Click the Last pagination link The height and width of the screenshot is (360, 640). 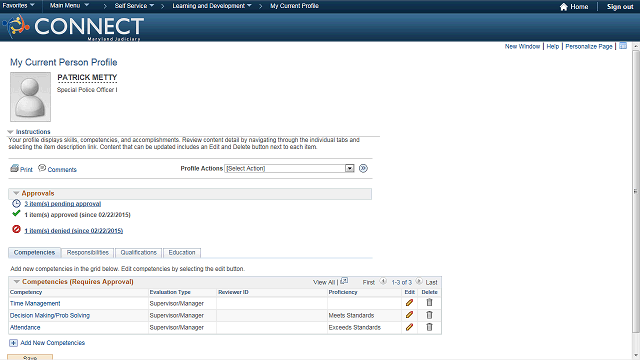431,282
